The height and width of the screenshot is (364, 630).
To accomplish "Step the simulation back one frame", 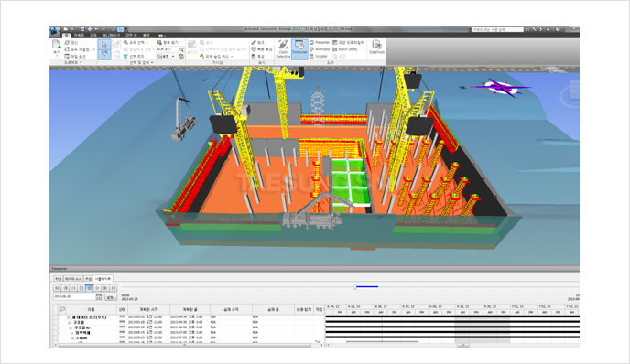I will point(65,288).
